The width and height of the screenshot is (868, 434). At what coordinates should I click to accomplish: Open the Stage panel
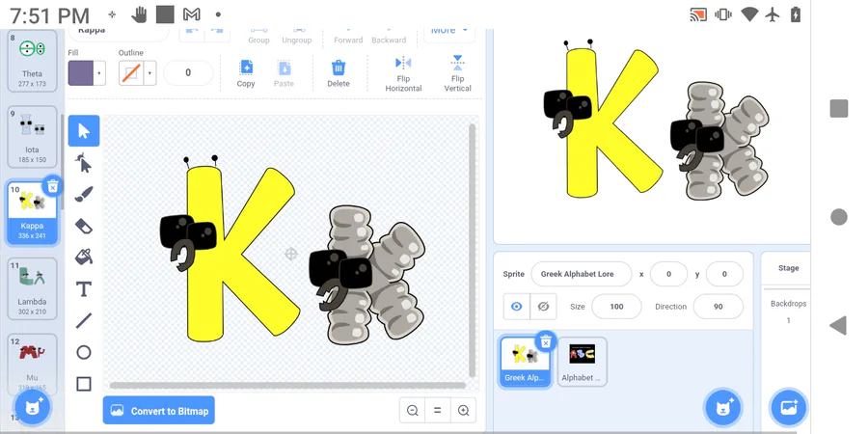tap(788, 268)
